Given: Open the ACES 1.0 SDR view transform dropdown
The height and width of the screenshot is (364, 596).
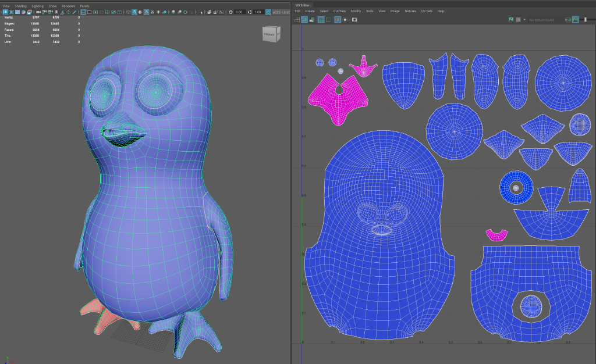Looking at the screenshot, I should tap(282, 12).
